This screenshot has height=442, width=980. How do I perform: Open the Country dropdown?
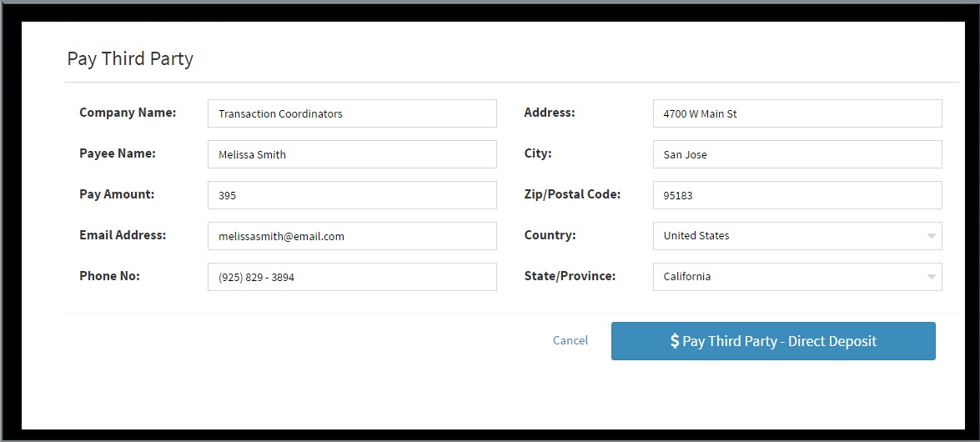(x=797, y=236)
